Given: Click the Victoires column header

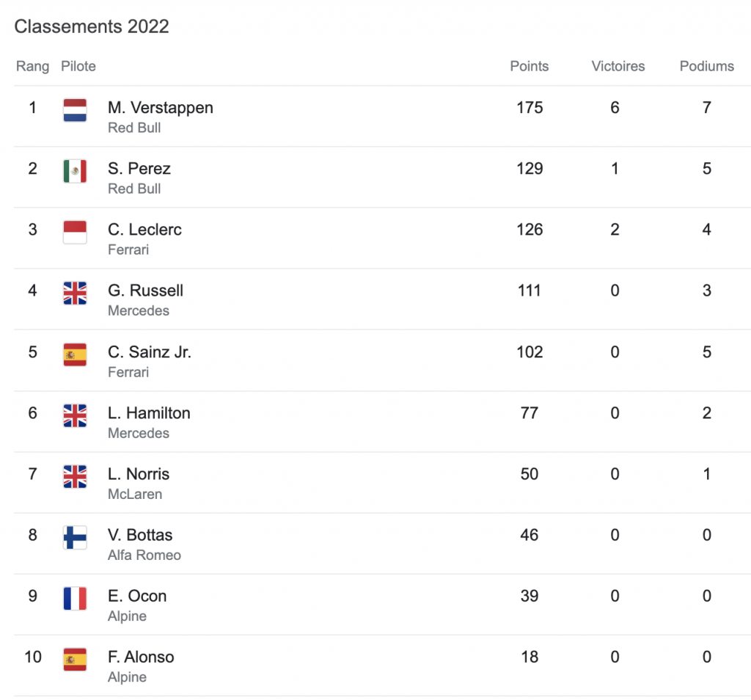Looking at the screenshot, I should click(x=618, y=66).
